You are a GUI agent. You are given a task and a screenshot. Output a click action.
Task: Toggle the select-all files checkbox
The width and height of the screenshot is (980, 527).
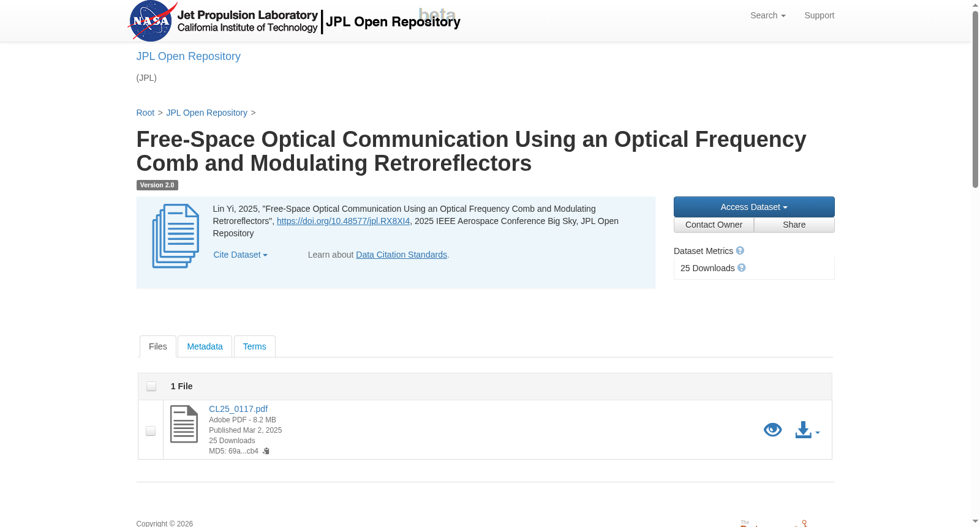[151, 386]
